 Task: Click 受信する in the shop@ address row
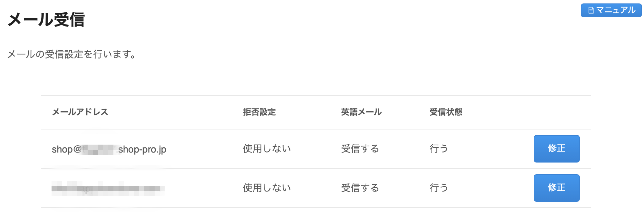pos(360,149)
